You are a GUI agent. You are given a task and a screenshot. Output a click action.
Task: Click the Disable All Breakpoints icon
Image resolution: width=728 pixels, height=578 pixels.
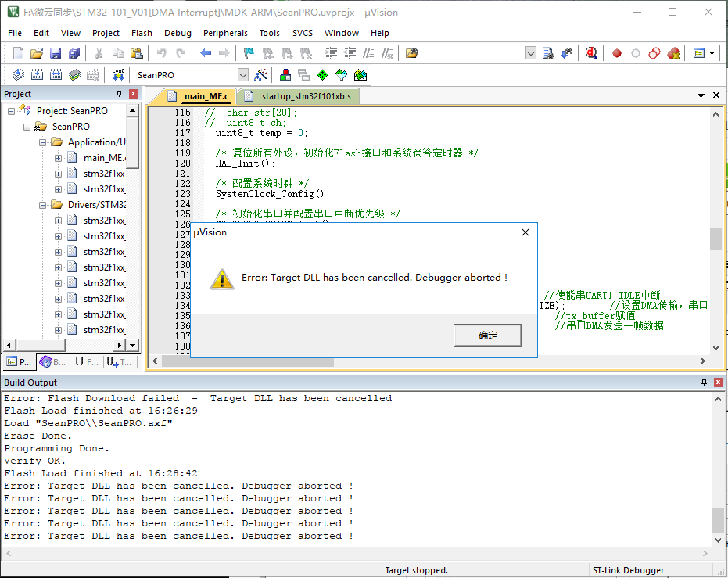(x=654, y=53)
